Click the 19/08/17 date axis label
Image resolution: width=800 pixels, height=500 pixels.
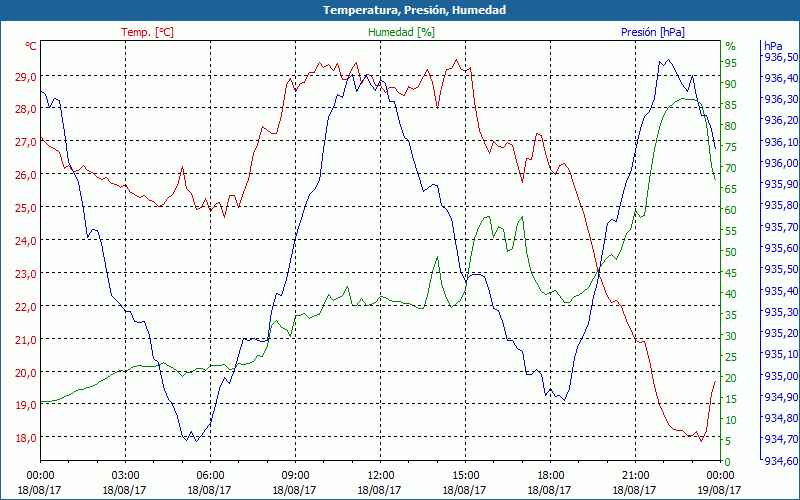click(x=719, y=490)
